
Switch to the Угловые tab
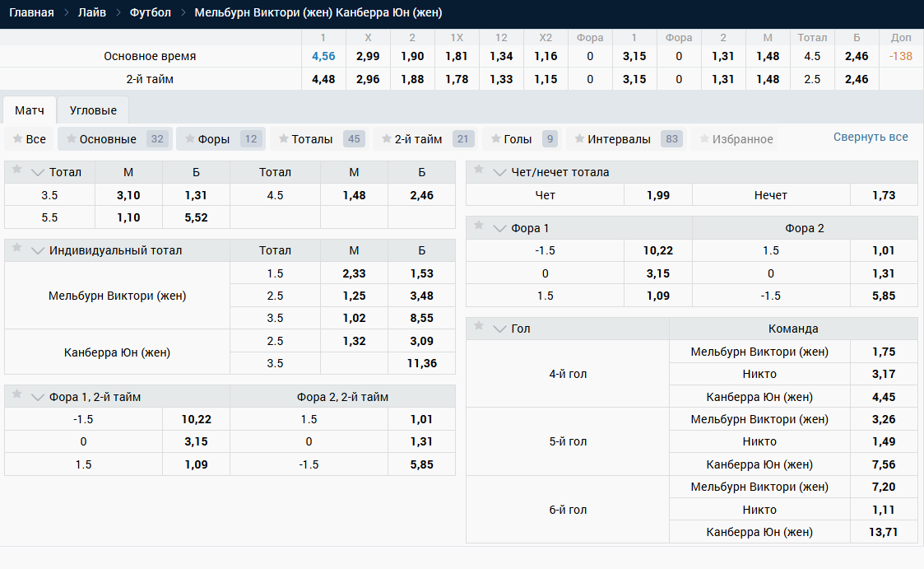coord(93,110)
